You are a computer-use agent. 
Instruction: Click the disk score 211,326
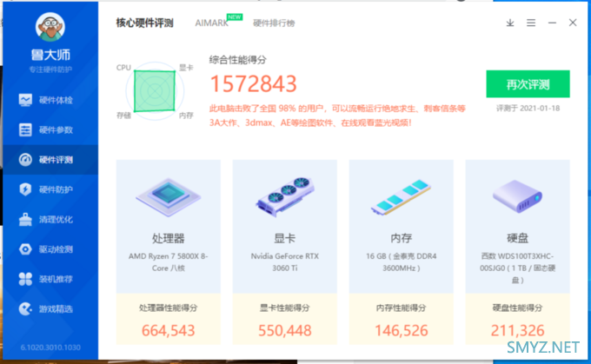point(517,330)
